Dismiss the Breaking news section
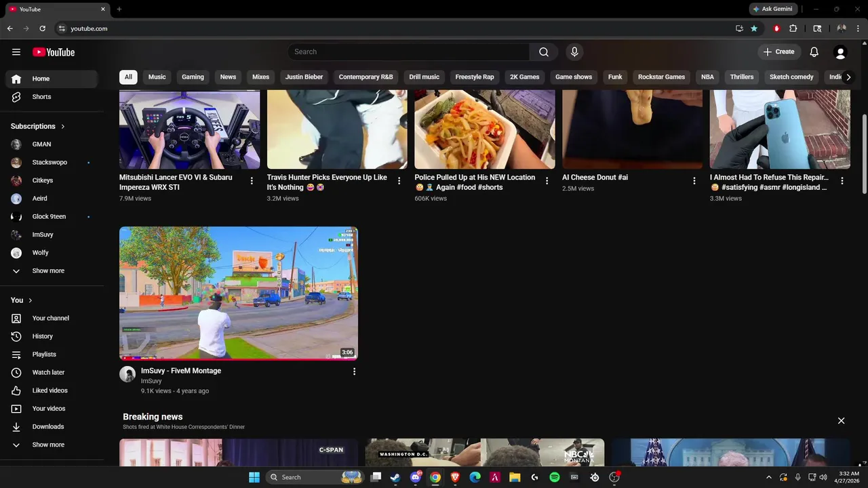Screen dimensions: 868x488 point(841,421)
